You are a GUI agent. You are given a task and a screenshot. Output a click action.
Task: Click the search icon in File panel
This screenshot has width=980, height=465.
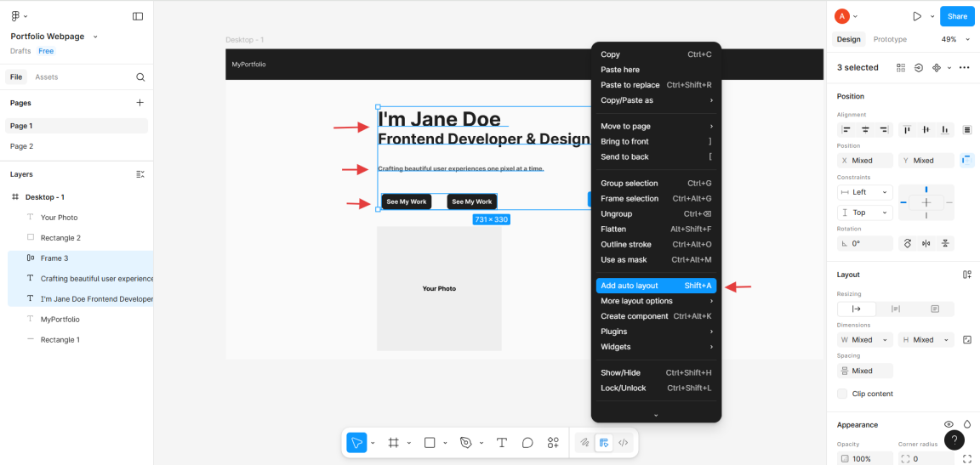[x=140, y=77]
